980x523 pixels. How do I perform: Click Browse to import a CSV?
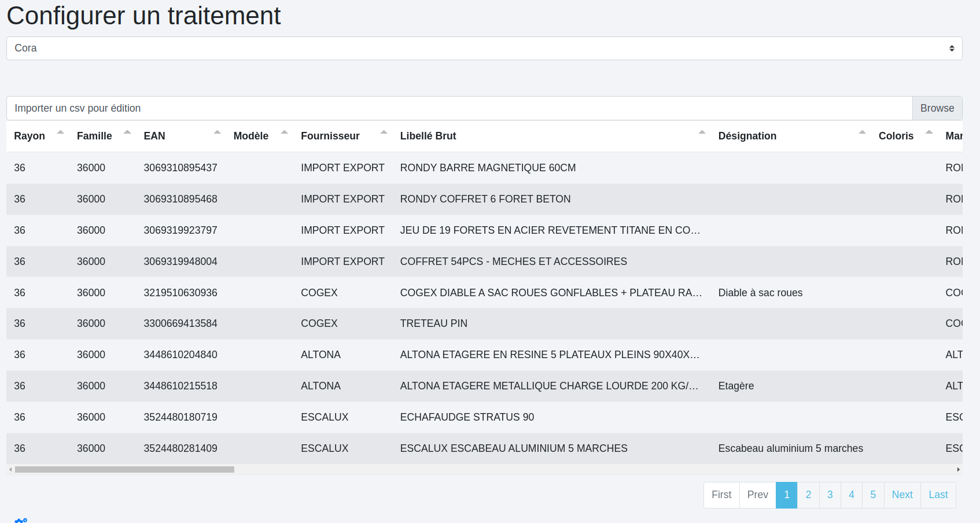pos(937,108)
